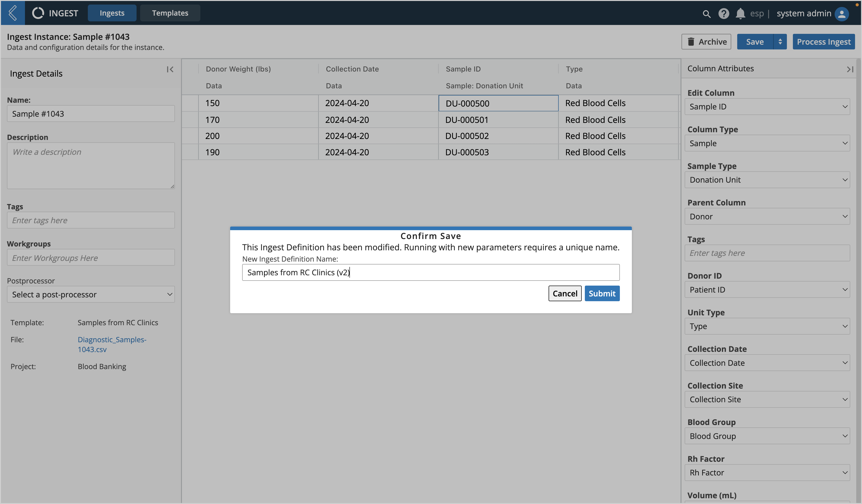This screenshot has width=862, height=504.
Task: Click the Donor Weight (lbs) column header
Action: click(238, 69)
